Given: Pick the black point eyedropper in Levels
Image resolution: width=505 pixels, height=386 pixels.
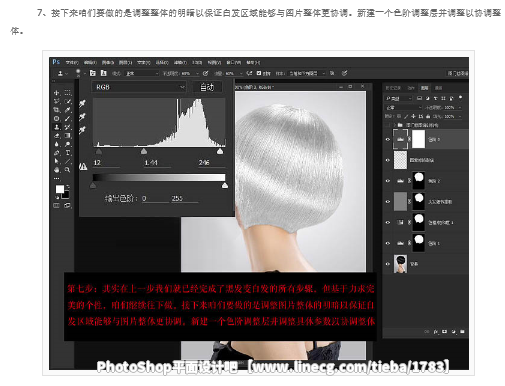Looking at the screenshot, I should tap(82, 104).
